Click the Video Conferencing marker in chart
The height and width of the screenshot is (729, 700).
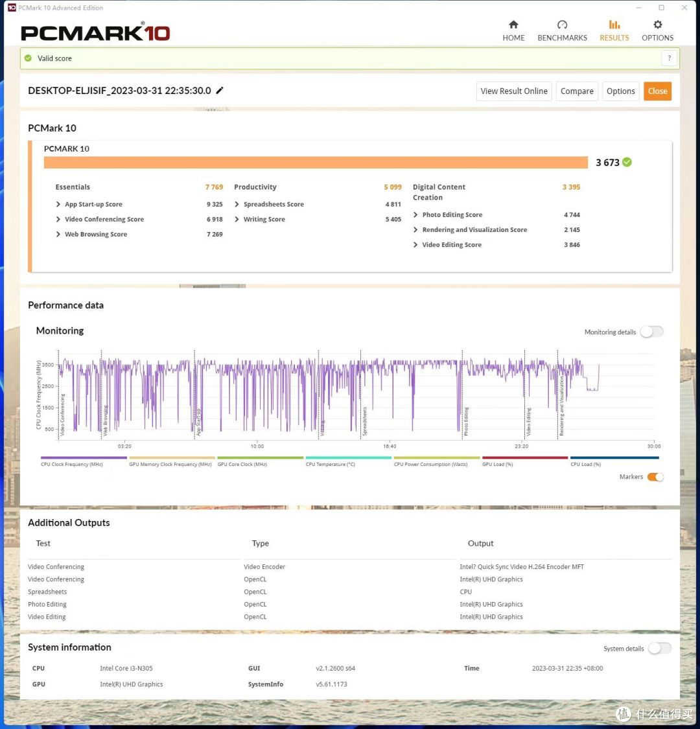62,415
